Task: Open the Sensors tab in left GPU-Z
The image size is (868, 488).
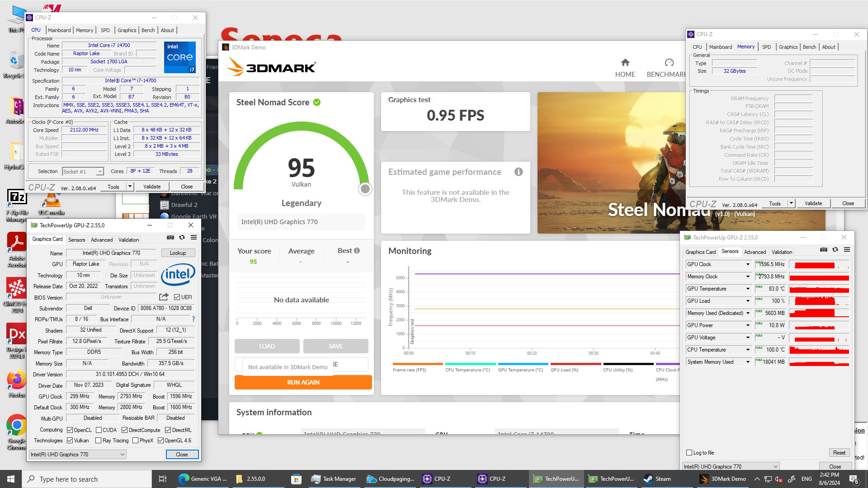Action: 76,239
